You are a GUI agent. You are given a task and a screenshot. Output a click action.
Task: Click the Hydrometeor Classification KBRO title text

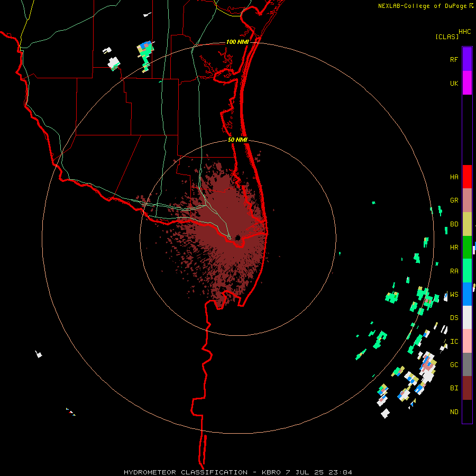pos(238,472)
